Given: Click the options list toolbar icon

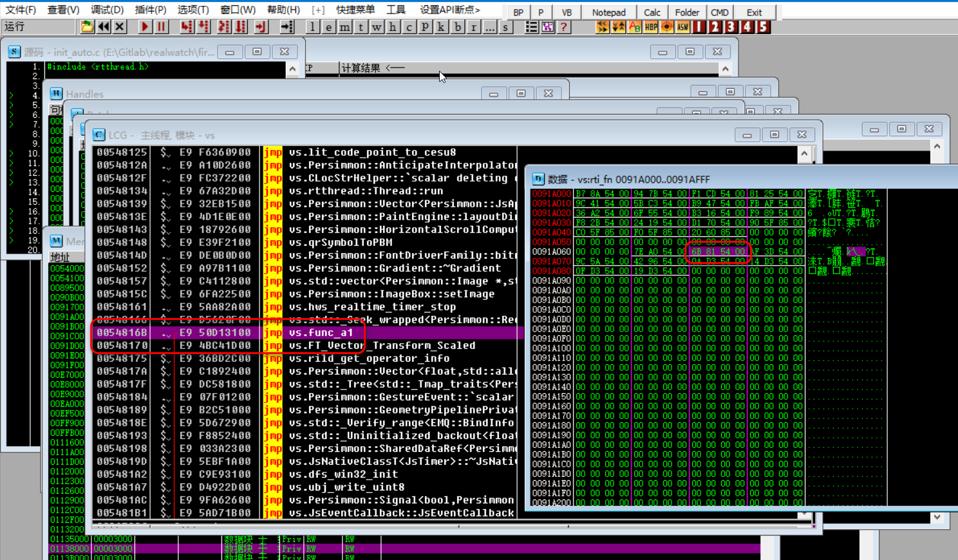Looking at the screenshot, I should (531, 26).
